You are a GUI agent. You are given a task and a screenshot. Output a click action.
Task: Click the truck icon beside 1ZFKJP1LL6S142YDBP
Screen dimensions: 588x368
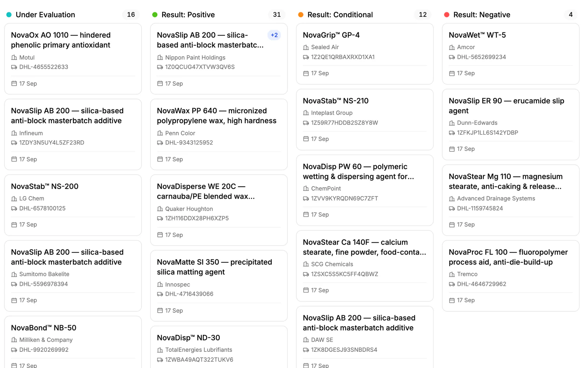[452, 133]
